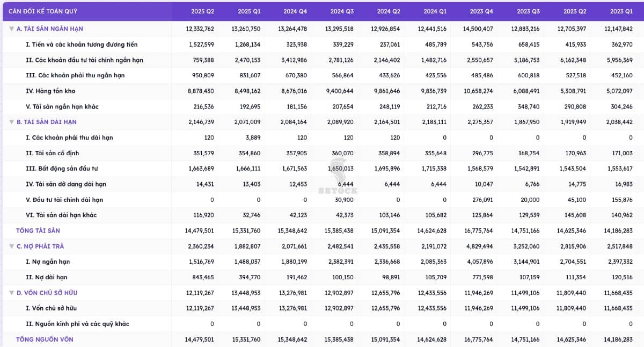
Task: Select the 2025 Q2 column header
Action: click(203, 11)
